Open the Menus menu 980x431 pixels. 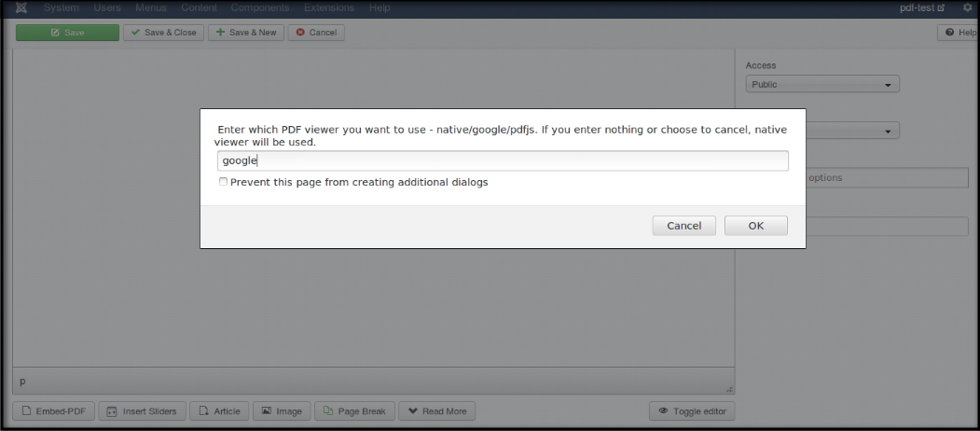151,8
